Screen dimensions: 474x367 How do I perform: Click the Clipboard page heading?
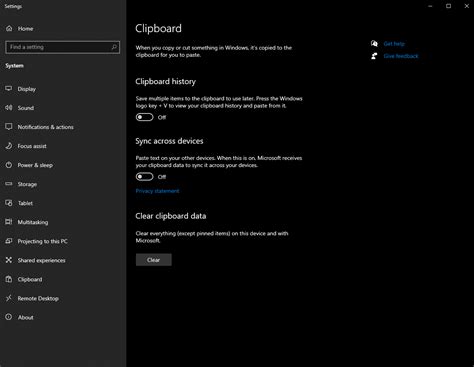coord(158,29)
